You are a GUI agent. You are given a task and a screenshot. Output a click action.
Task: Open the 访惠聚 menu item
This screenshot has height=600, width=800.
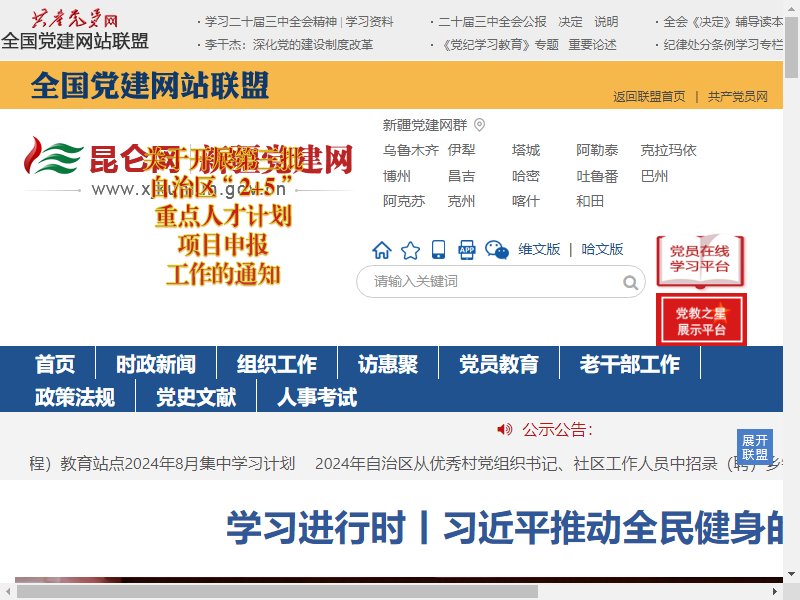[388, 364]
